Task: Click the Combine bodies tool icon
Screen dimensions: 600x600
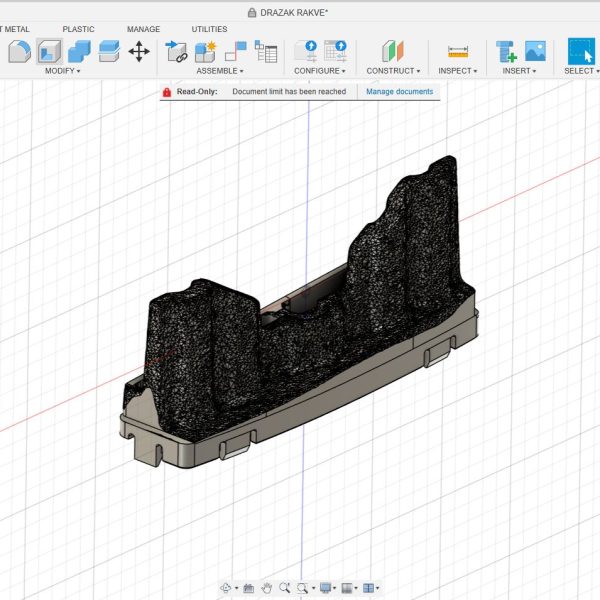Action: [x=80, y=51]
